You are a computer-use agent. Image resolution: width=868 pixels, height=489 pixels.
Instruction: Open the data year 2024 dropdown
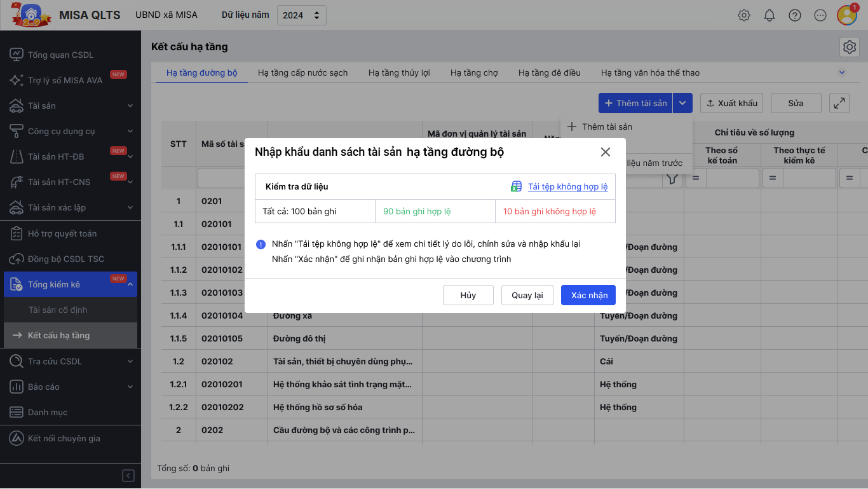(302, 15)
